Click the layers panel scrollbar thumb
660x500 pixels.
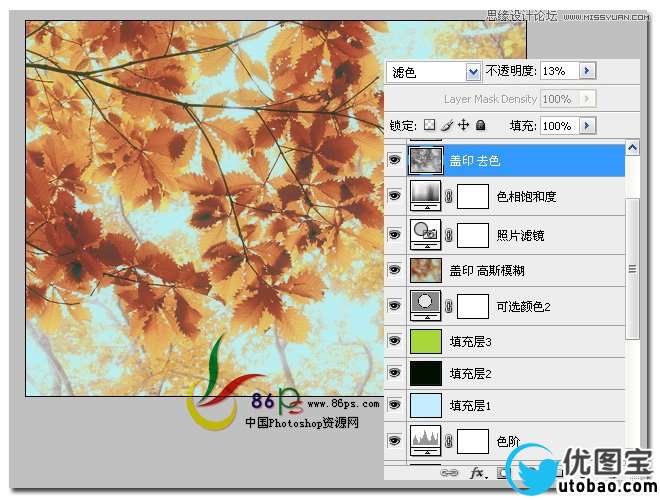point(632,269)
